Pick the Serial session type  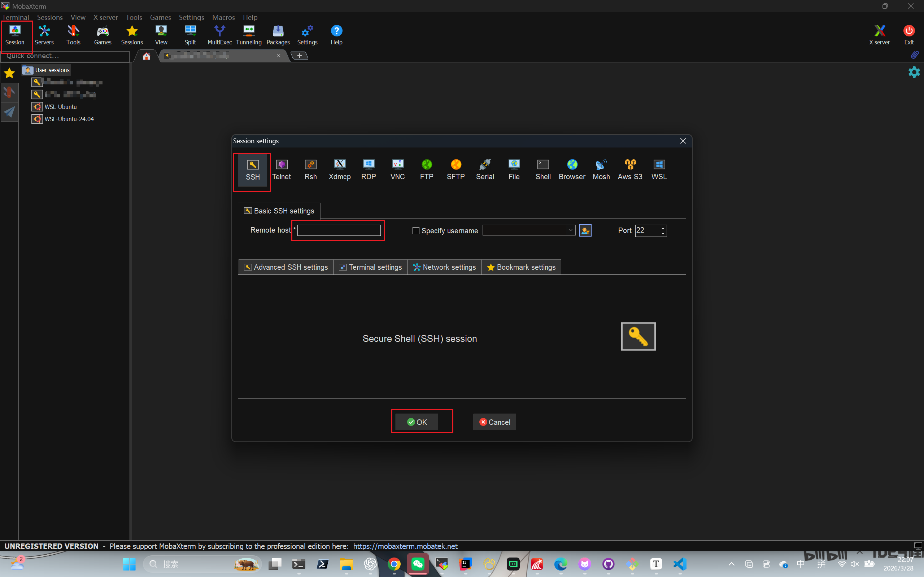coord(485,169)
